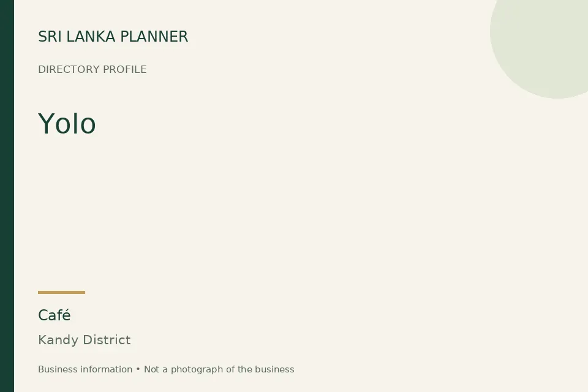Viewport: 588px width, 392px height.
Task: Click the word LANKA in the header
Action: [91, 37]
